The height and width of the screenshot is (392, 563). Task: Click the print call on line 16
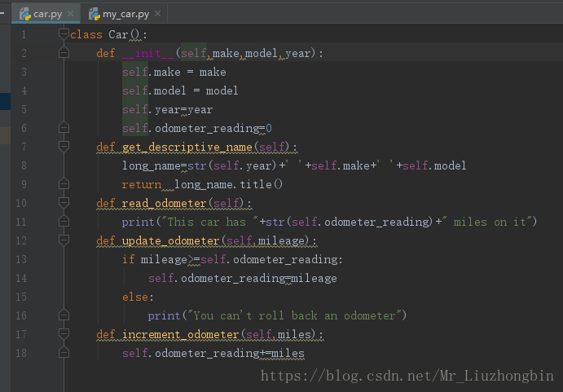[x=164, y=316]
